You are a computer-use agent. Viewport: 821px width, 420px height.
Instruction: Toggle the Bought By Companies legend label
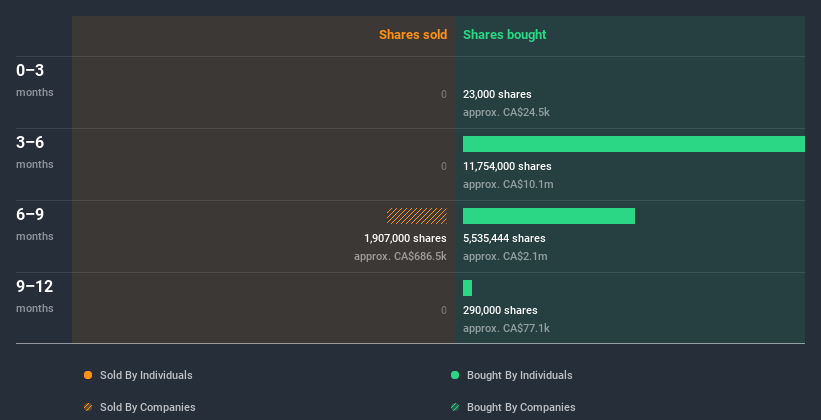[x=521, y=407]
